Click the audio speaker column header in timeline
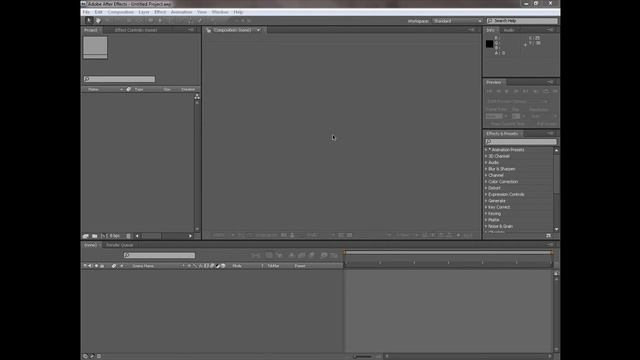This screenshot has height=360, width=640. coord(90,266)
